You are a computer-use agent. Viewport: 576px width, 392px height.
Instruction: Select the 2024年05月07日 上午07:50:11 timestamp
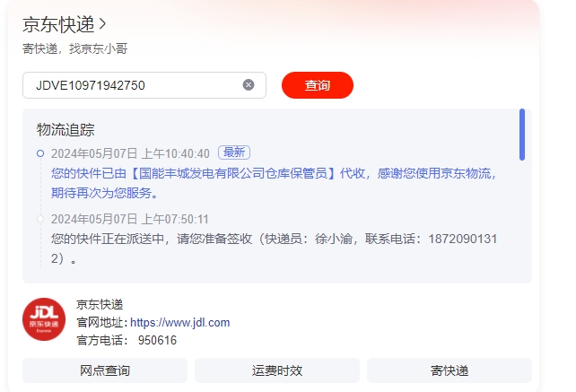pos(130,220)
